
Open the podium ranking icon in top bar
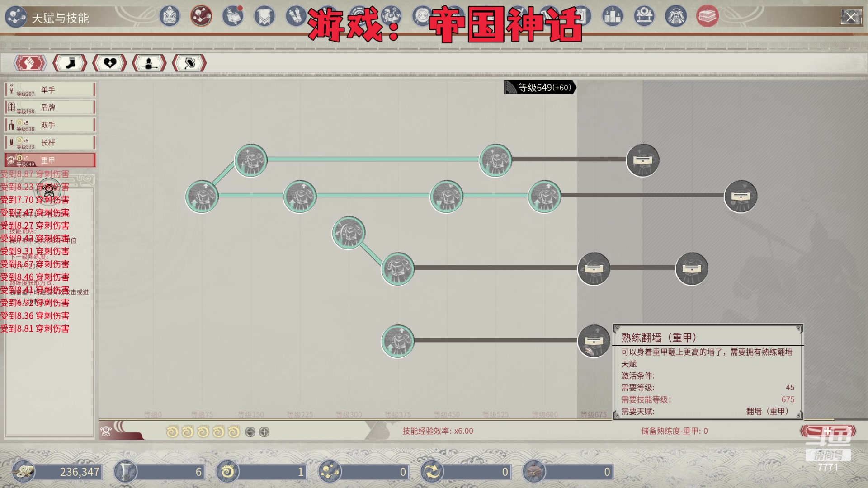[x=613, y=17]
